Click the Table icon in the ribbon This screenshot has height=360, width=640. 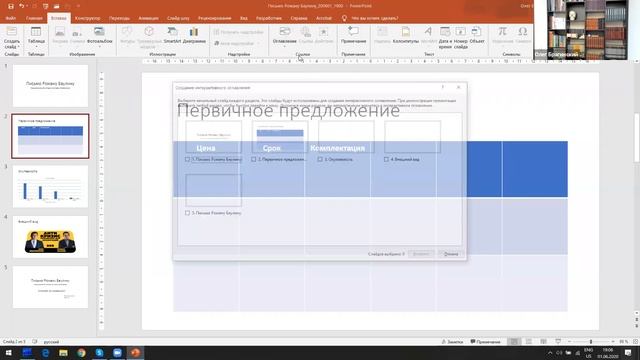[x=36, y=32]
